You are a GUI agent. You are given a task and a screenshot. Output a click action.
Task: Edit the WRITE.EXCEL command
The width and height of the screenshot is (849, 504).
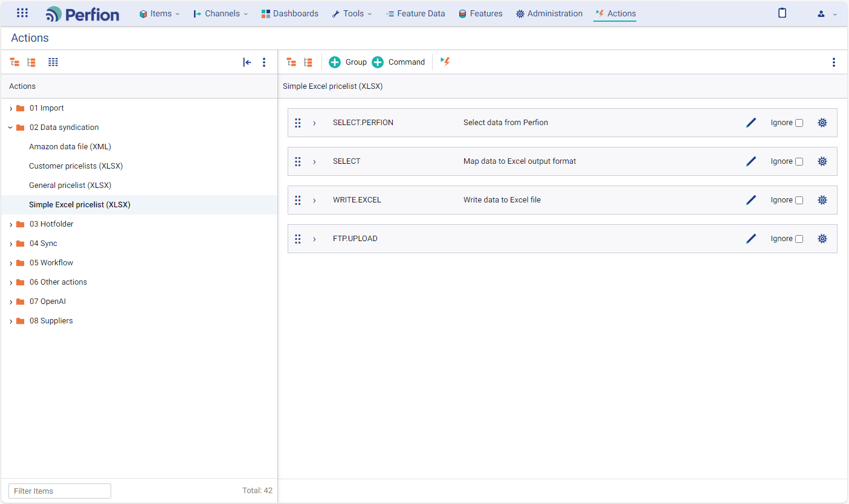click(x=751, y=200)
